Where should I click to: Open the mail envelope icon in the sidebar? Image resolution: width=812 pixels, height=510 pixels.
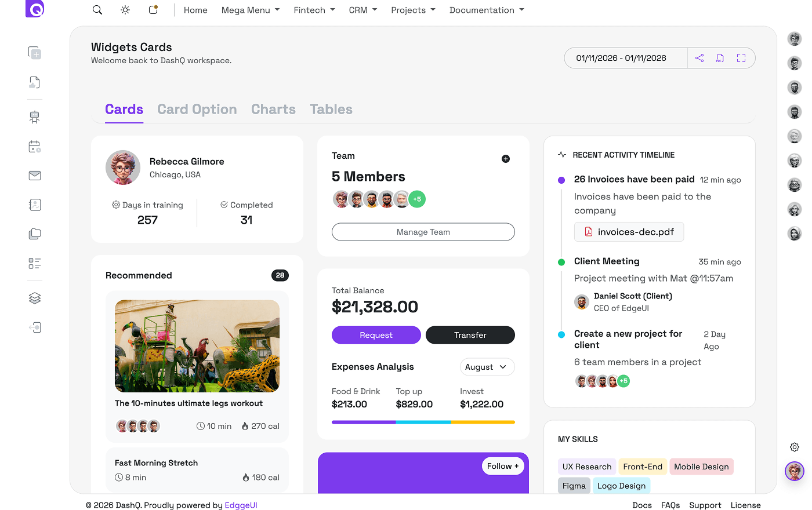tap(34, 176)
